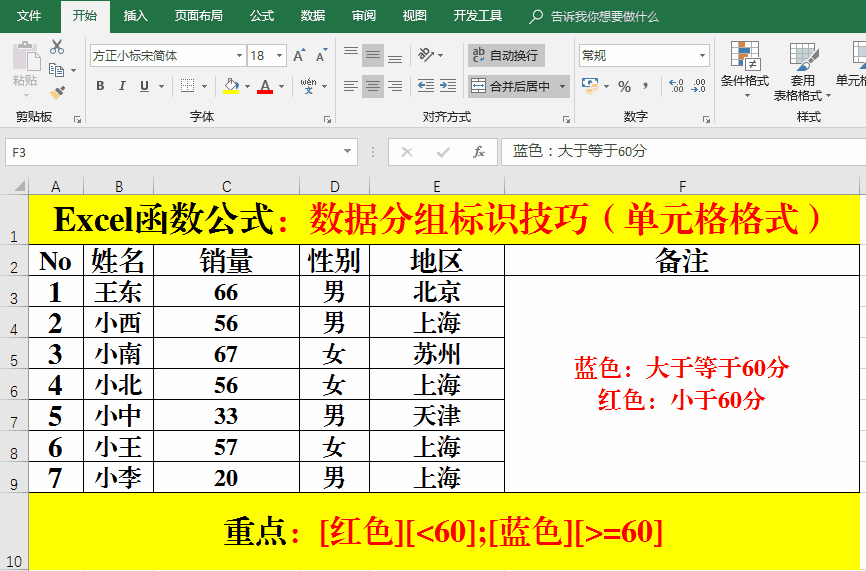Apply comma style icon

(x=645, y=85)
